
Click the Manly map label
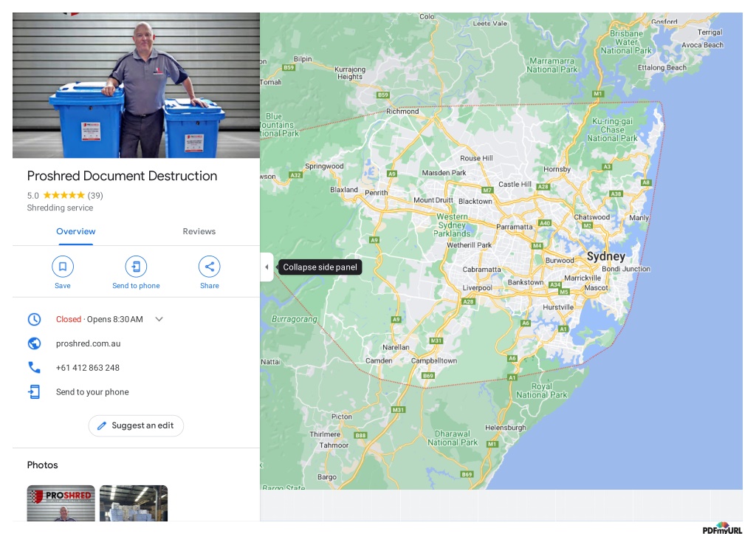639,218
